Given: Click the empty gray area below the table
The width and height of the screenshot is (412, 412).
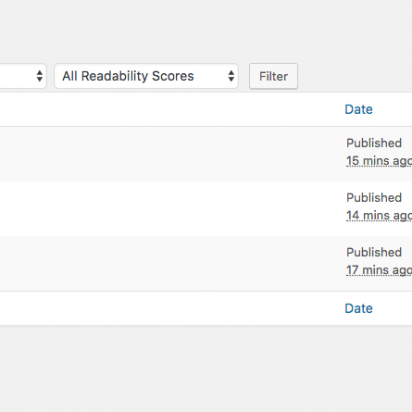Looking at the screenshot, I should coord(206,368).
